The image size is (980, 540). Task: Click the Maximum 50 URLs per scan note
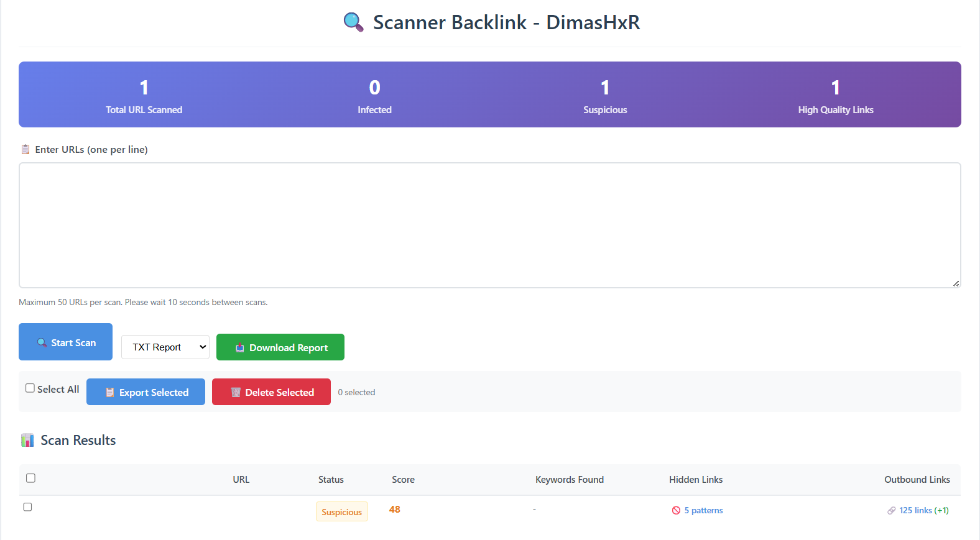pos(143,302)
